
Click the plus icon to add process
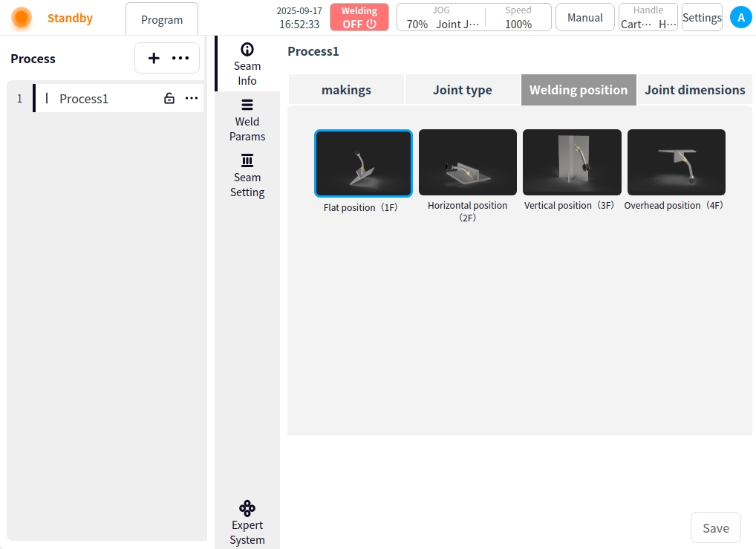point(154,58)
